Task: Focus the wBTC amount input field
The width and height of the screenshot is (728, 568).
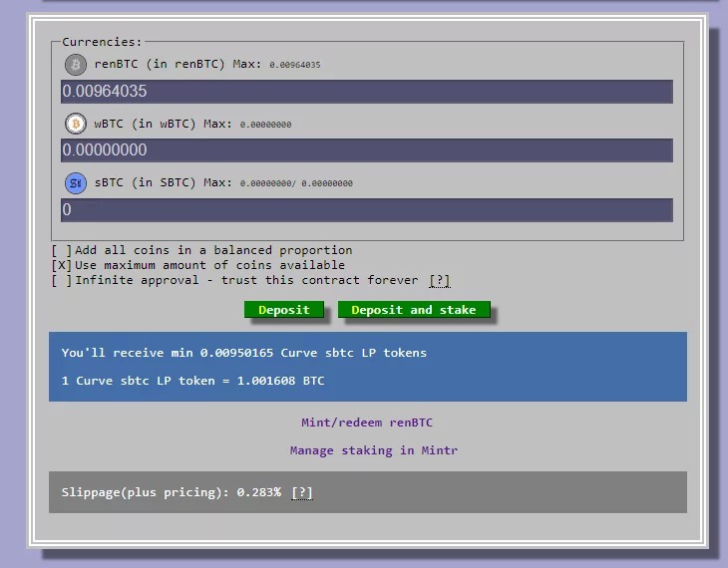Action: (366, 150)
